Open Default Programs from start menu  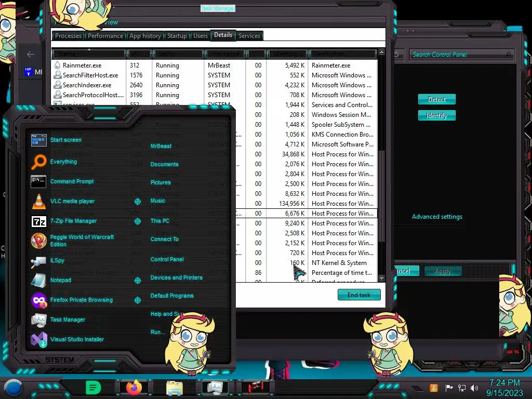171,296
